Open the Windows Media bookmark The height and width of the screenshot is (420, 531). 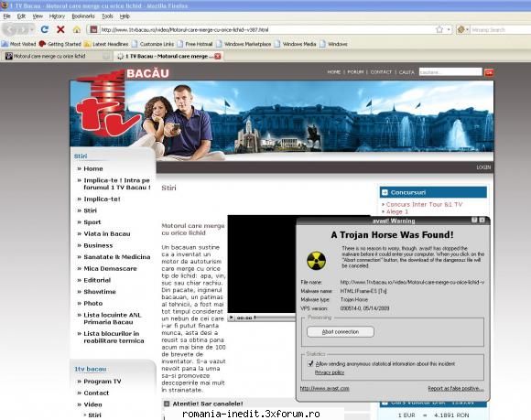296,44
